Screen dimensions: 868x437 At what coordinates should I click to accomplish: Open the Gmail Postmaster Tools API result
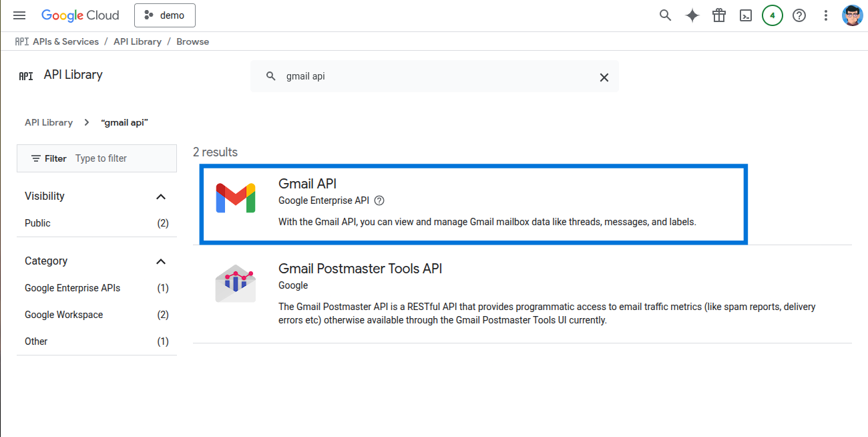[360, 269]
